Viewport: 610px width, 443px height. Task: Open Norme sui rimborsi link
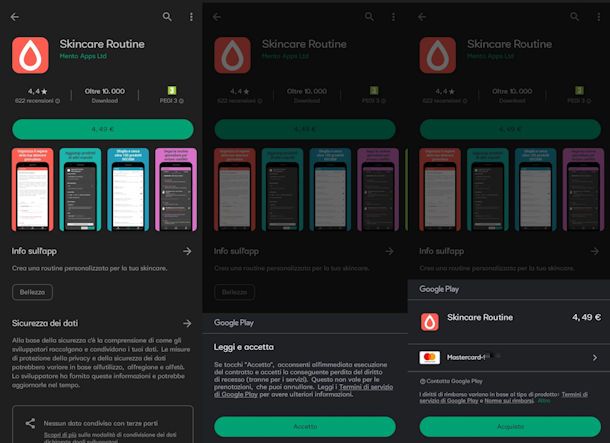[x=509, y=401]
